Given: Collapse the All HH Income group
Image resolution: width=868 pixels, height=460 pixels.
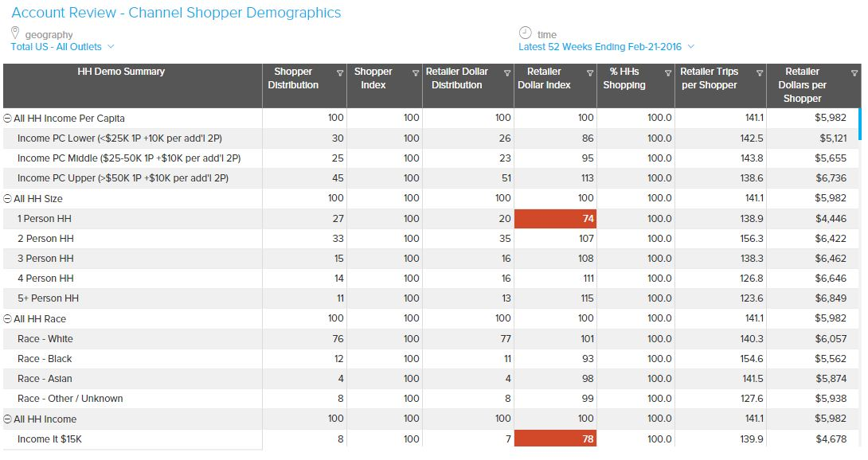Looking at the screenshot, I should click(x=8, y=419).
